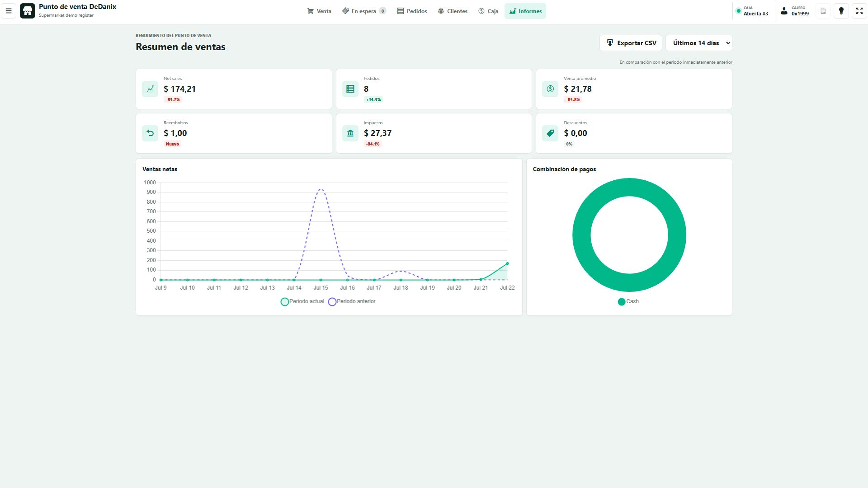This screenshot has width=868, height=488.
Task: Click the En espera count badge
Action: pos(382,11)
